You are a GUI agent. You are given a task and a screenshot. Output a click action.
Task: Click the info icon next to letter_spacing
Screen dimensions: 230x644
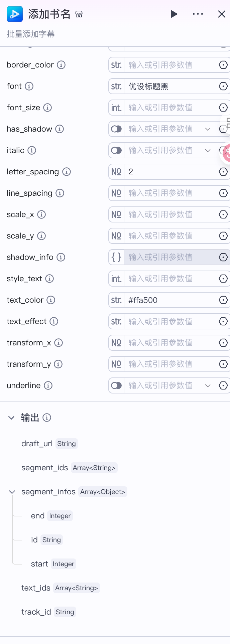[67, 172]
